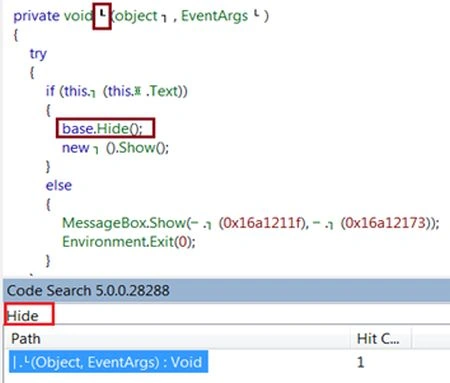Click the object parameter type in signature

[x=135, y=16]
